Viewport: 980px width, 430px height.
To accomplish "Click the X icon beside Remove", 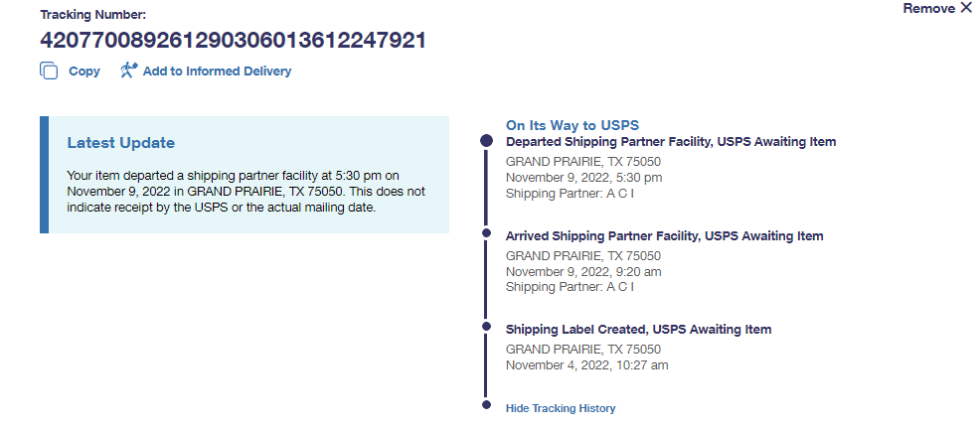I will [x=966, y=9].
